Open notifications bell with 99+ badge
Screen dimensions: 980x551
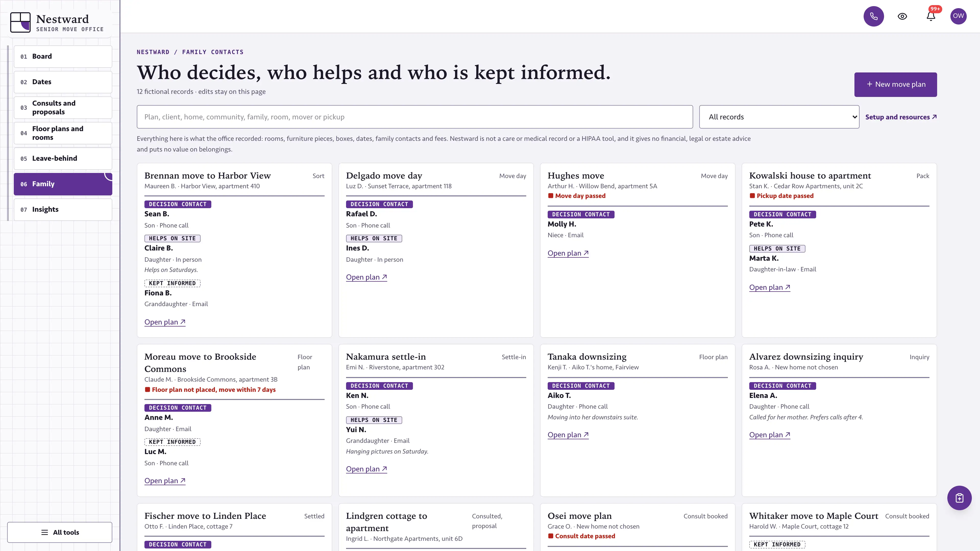pos(931,16)
